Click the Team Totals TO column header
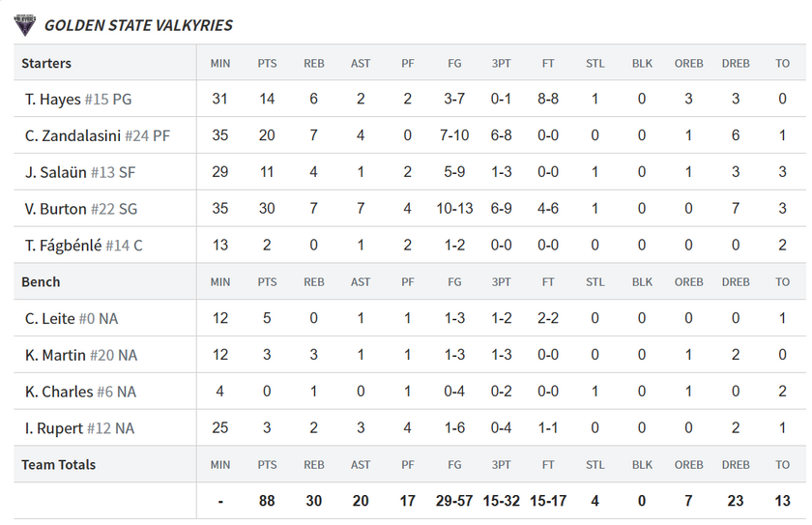The height and width of the screenshot is (525, 812). tap(783, 465)
